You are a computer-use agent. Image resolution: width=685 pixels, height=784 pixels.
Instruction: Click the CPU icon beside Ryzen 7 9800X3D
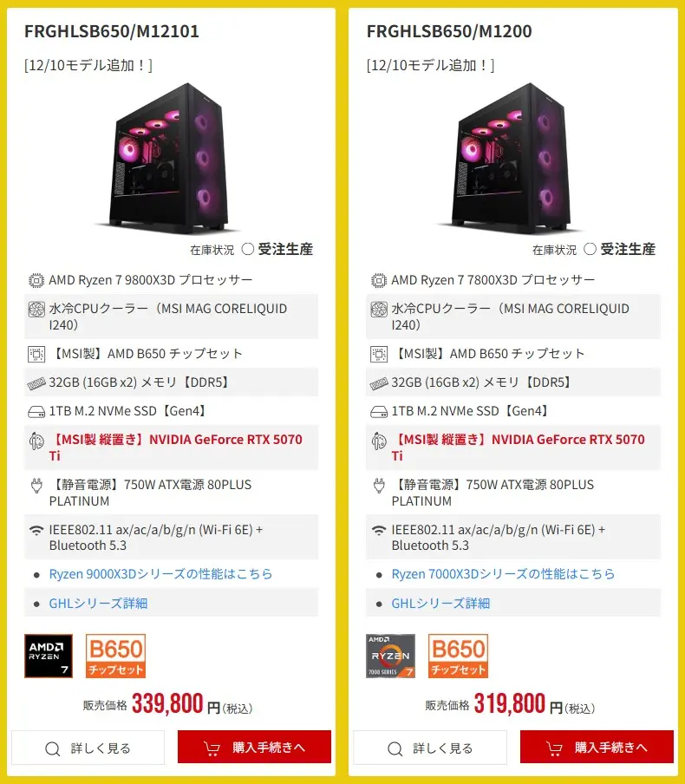point(36,280)
